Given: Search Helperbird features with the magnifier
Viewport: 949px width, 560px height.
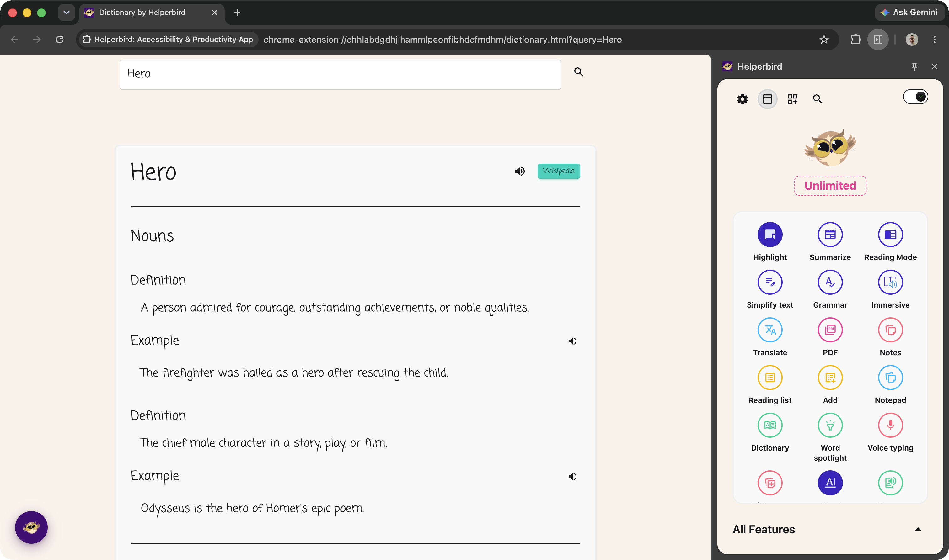Looking at the screenshot, I should coord(817,99).
